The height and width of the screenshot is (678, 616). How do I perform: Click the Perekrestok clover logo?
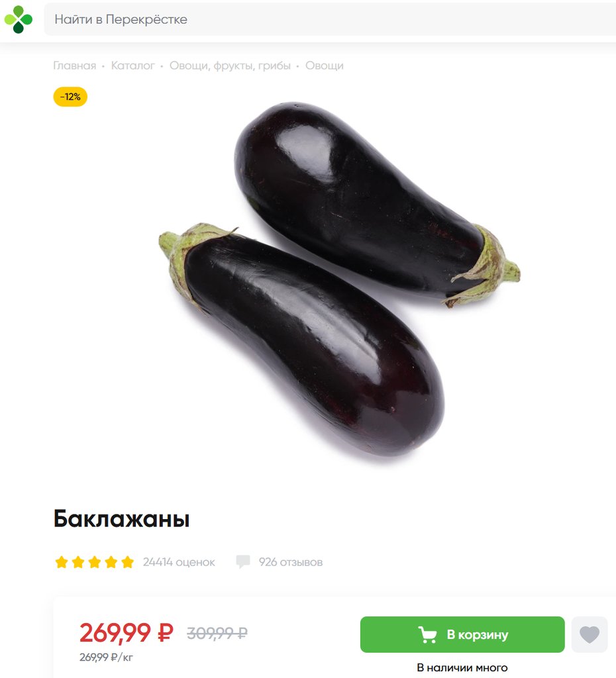click(18, 19)
